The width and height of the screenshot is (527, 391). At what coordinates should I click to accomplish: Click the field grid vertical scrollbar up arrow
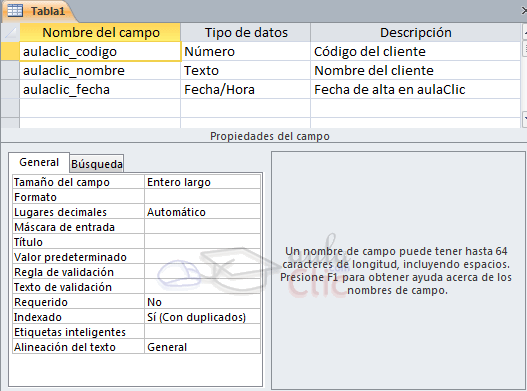pos(525,33)
